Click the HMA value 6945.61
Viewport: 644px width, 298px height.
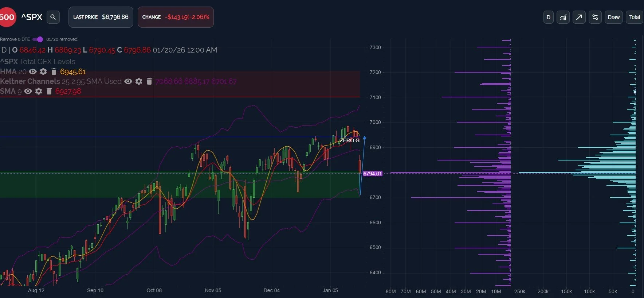73,71
